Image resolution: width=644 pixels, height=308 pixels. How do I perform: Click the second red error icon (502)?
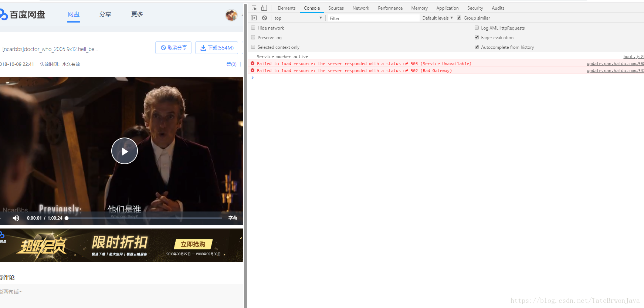[x=252, y=70]
